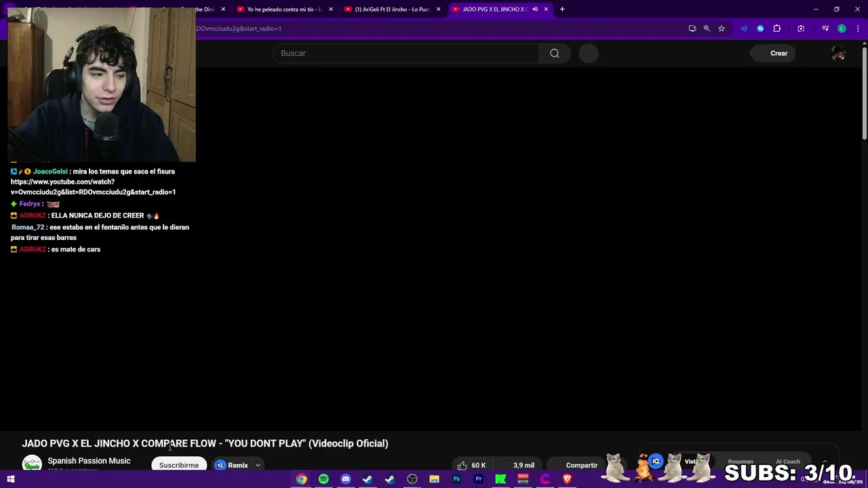Open Brave browser from the taskbar
868x488 pixels.
pos(567,479)
